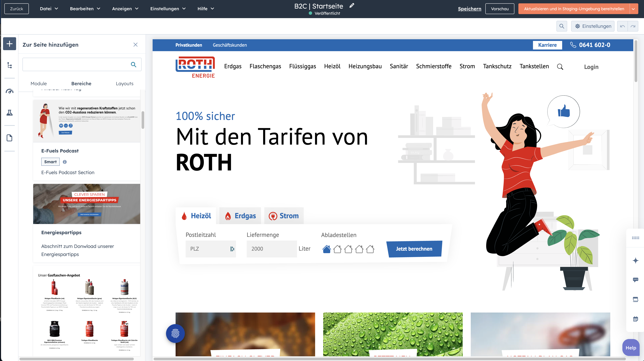Click the PLZ Postleitzahl input field
This screenshot has width=644, height=361.
210,249
